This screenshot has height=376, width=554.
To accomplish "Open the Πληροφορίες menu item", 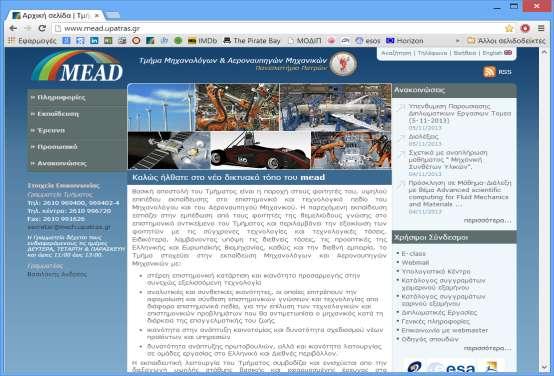I will [x=77, y=98].
